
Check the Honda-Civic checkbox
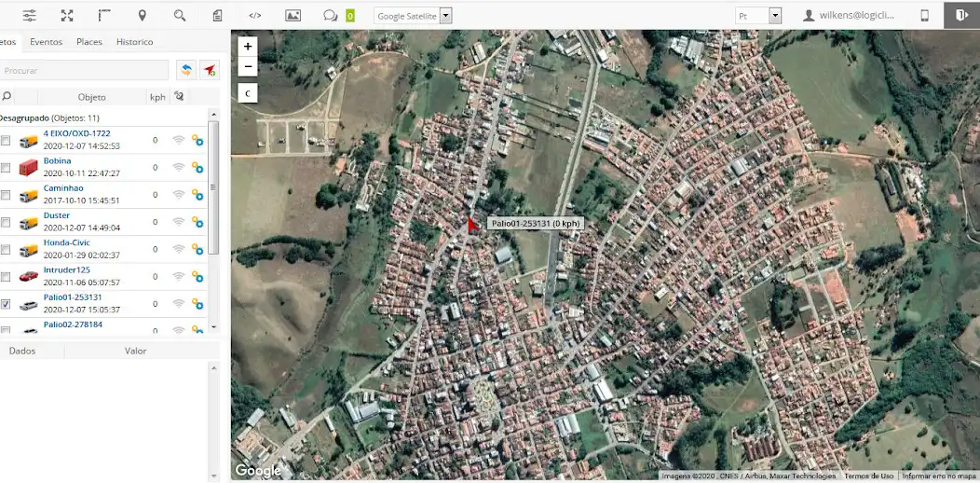coord(6,250)
